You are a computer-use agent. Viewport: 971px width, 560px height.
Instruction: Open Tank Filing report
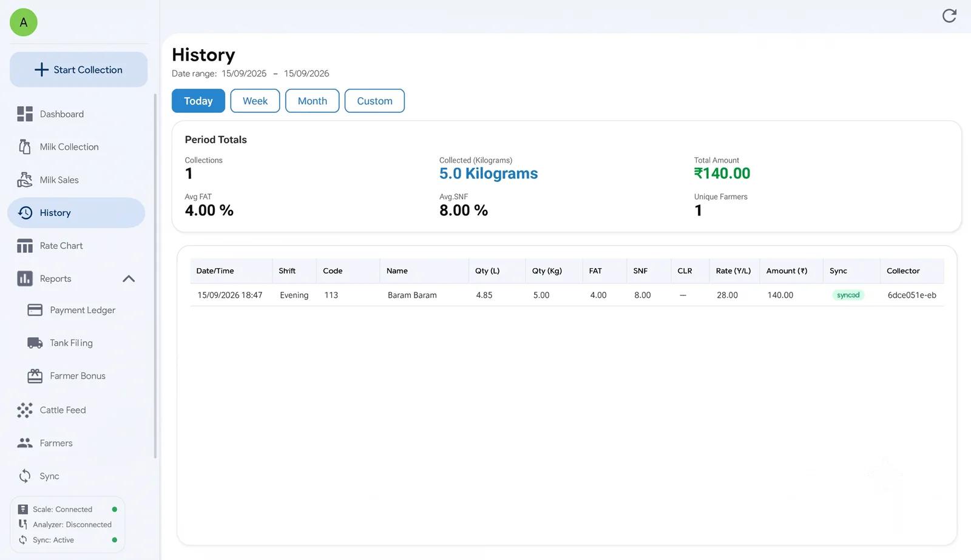(71, 343)
